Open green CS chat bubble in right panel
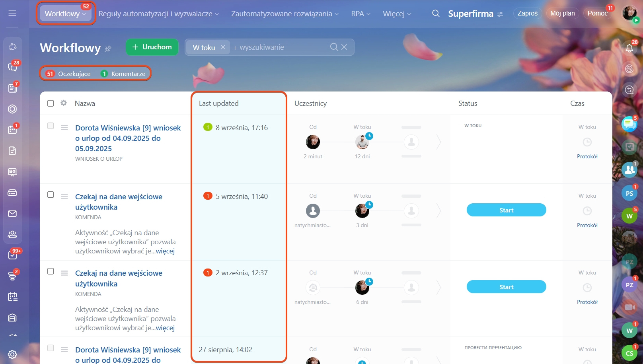 [x=629, y=353]
